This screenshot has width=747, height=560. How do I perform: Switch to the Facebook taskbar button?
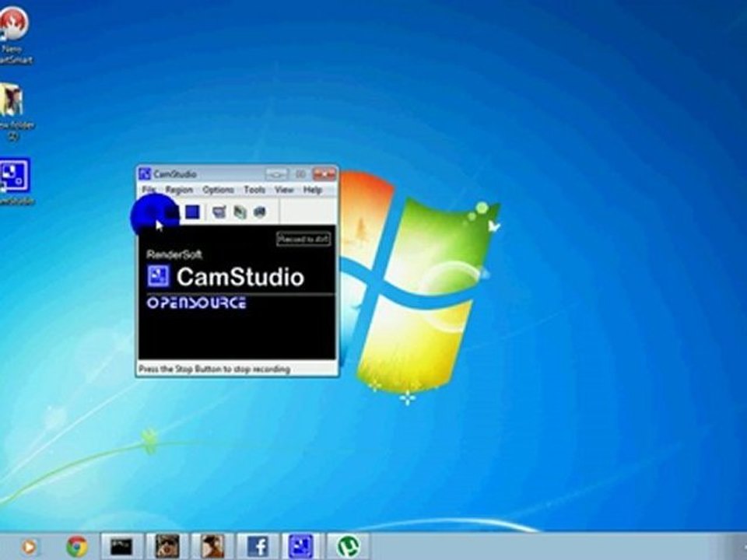pyautogui.click(x=258, y=546)
